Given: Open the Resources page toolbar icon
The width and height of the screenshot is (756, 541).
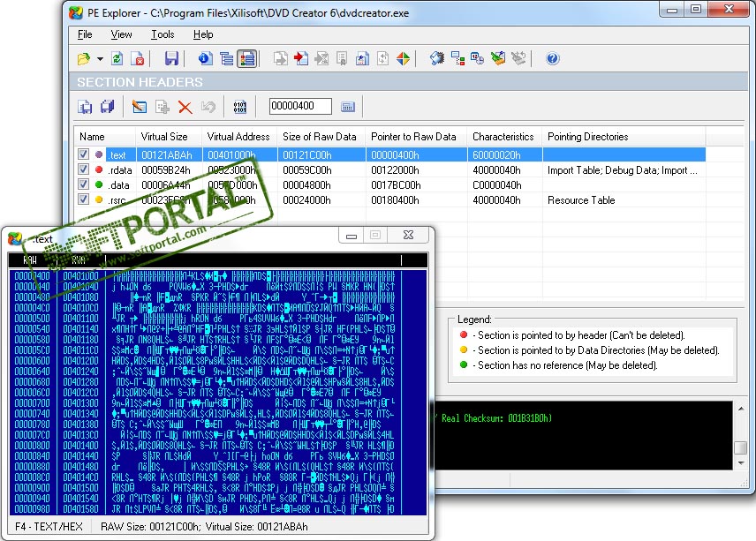Looking at the screenshot, I should (x=362, y=59).
